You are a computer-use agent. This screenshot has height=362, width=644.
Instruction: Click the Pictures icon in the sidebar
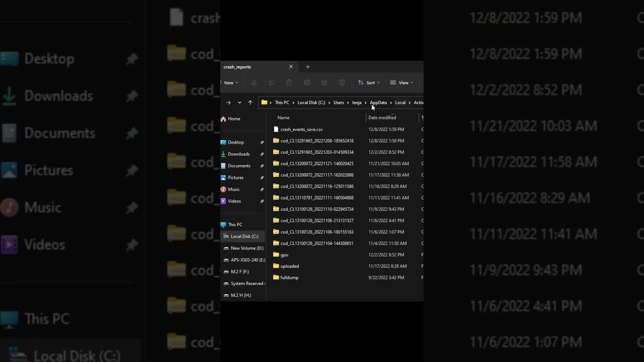coord(223,177)
